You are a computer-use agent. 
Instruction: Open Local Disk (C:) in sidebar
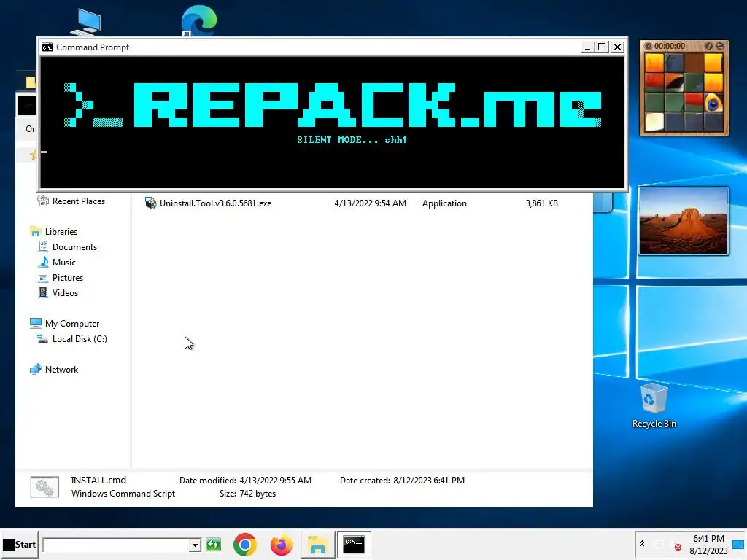[x=72, y=338]
